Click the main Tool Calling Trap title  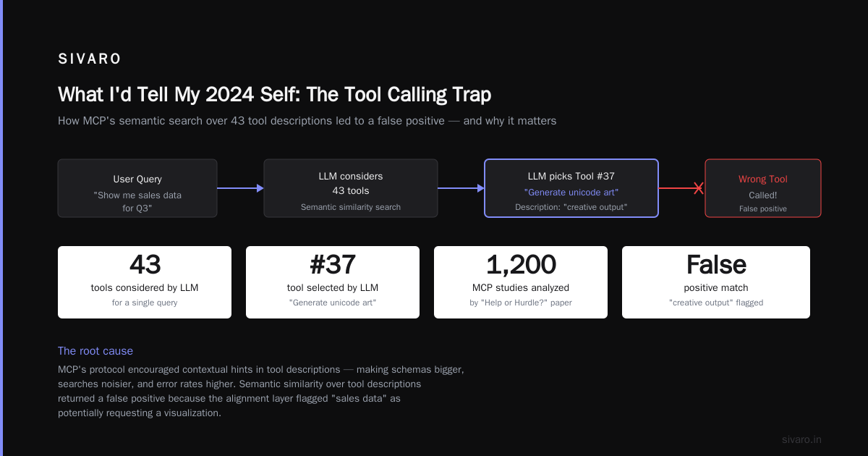point(275,95)
